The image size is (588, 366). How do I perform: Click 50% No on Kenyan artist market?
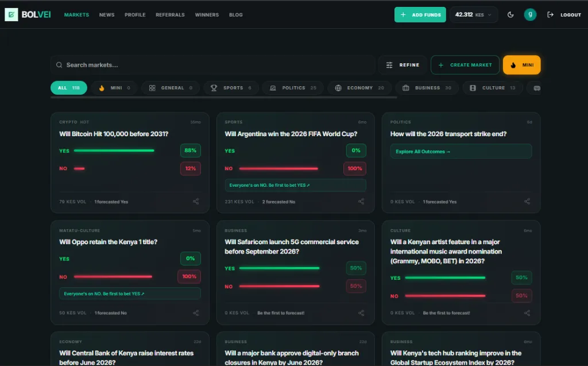pos(521,296)
